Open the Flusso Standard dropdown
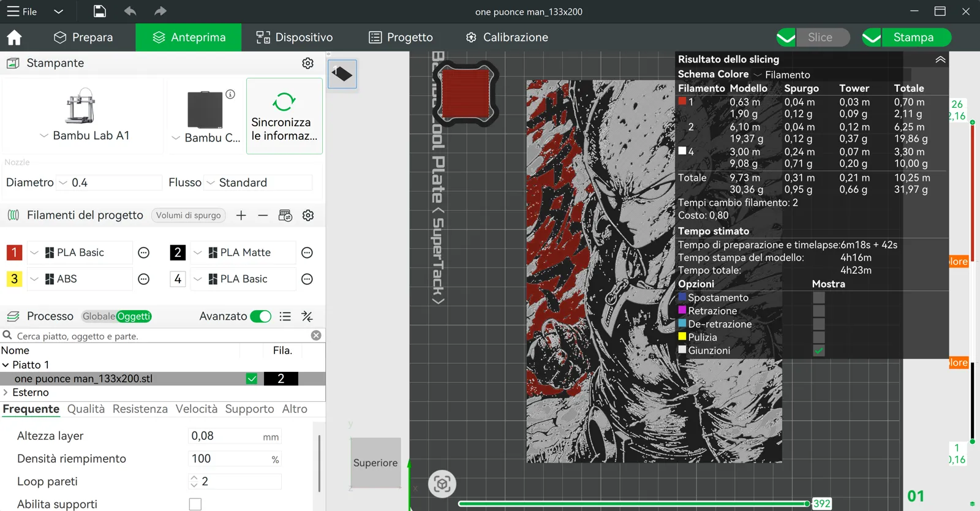Image resolution: width=980 pixels, height=511 pixels. click(211, 183)
